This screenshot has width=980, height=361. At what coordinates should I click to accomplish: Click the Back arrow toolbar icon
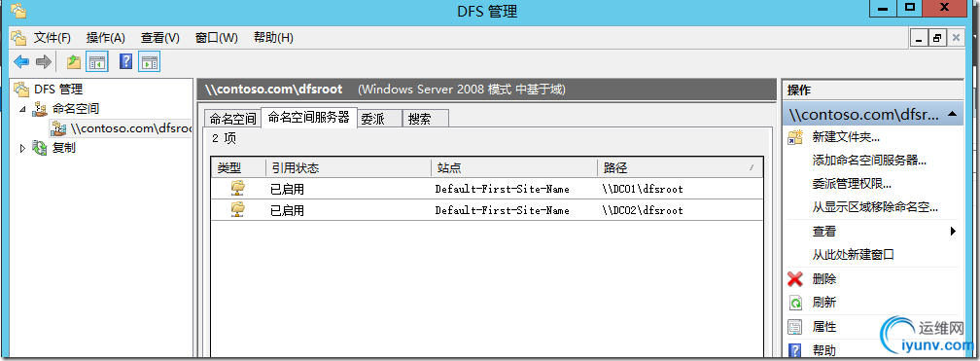(x=21, y=61)
